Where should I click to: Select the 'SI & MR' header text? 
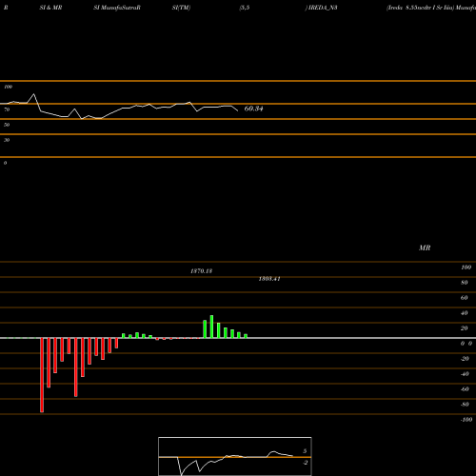pyautogui.click(x=50, y=8)
